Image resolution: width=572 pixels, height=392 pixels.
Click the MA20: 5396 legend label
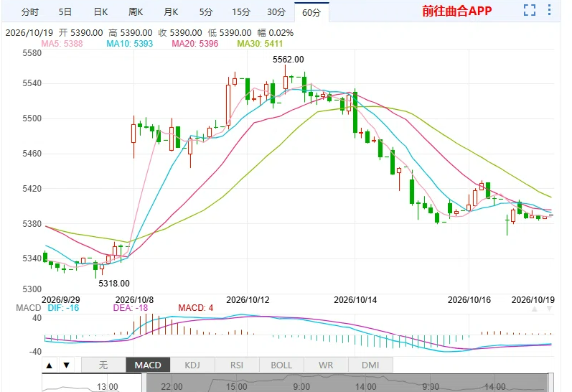(194, 44)
